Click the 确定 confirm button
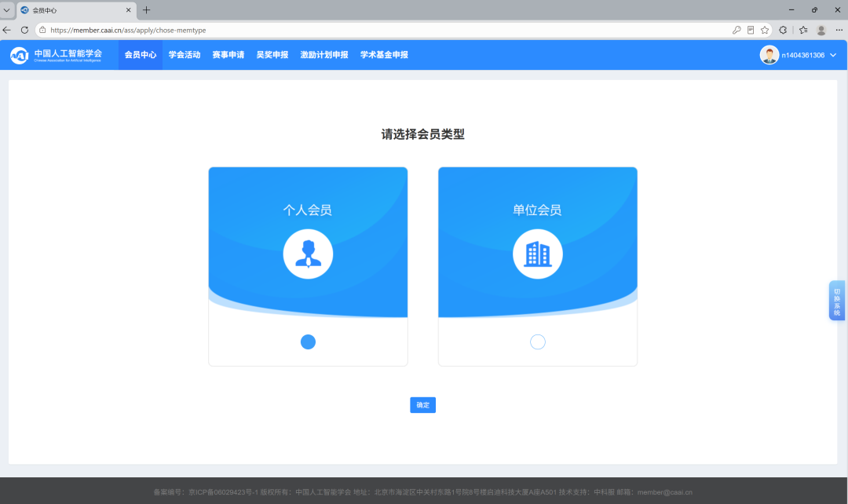848x504 pixels. pyautogui.click(x=423, y=405)
